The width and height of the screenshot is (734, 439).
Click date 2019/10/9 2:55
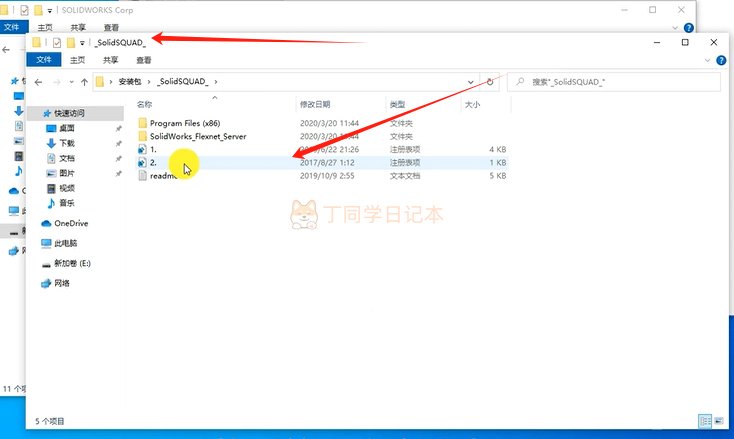pyautogui.click(x=327, y=176)
